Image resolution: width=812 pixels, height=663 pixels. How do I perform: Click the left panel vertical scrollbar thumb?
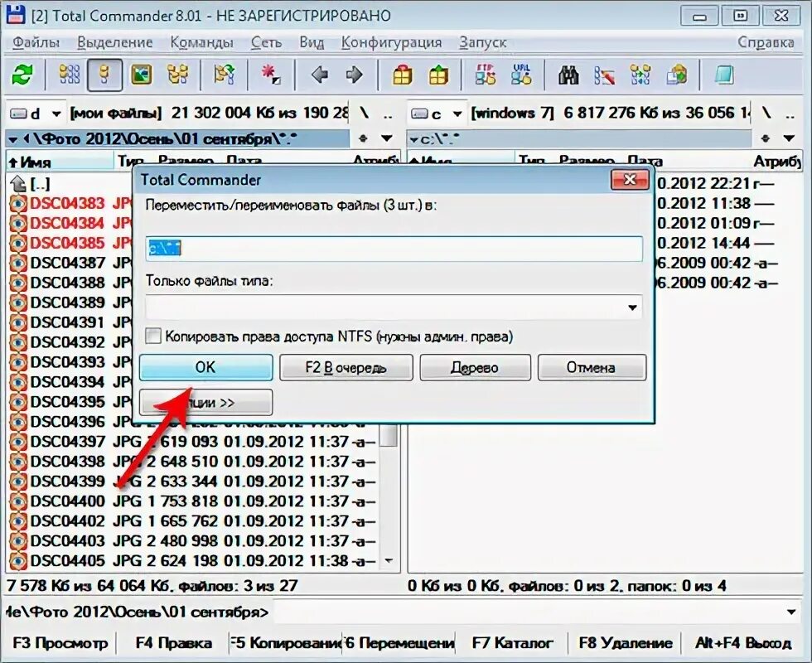click(389, 436)
